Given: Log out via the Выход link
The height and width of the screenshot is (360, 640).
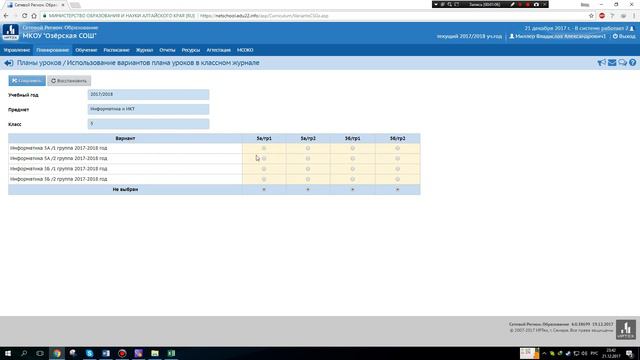Looking at the screenshot, I should (624, 36).
